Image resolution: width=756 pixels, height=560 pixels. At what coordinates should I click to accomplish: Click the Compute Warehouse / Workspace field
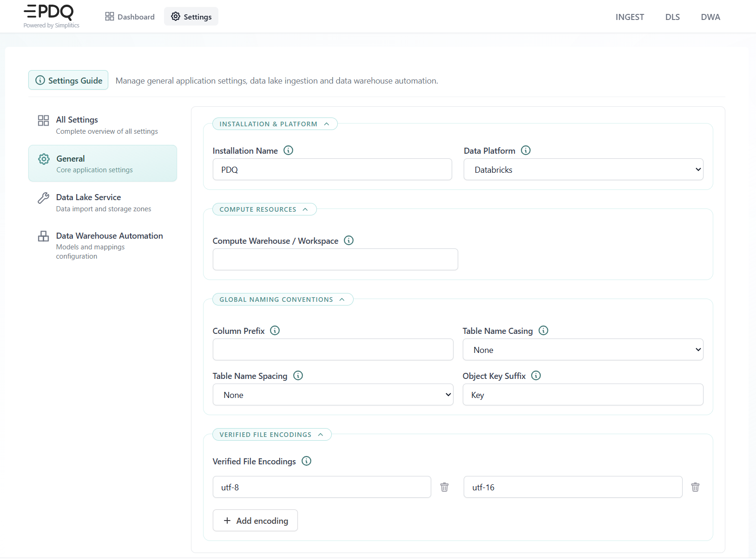tap(335, 260)
